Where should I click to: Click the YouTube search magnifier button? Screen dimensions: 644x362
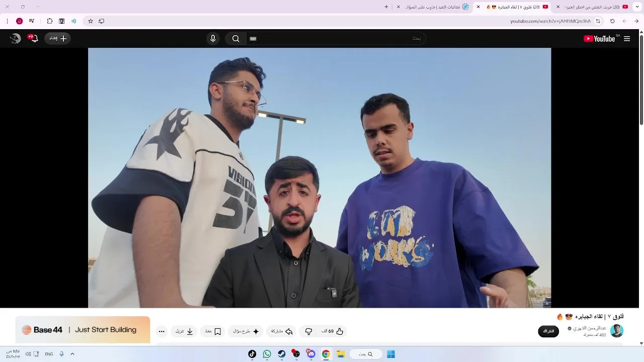click(x=235, y=39)
